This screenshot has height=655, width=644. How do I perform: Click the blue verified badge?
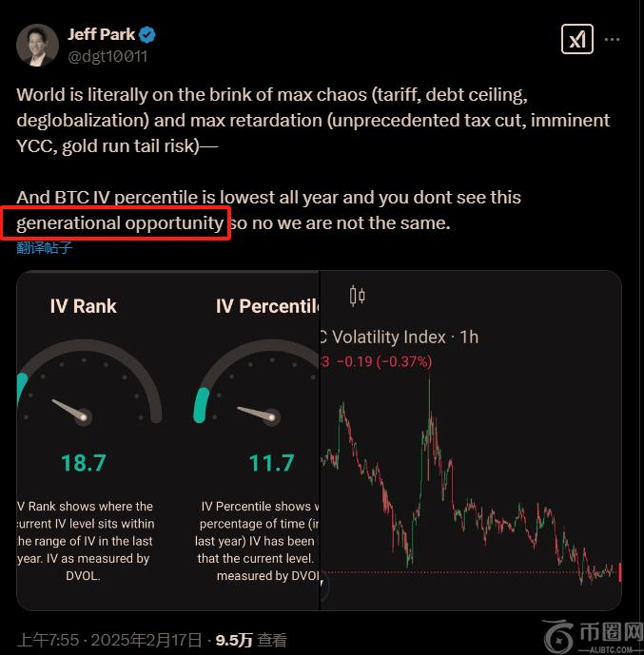coord(147,35)
